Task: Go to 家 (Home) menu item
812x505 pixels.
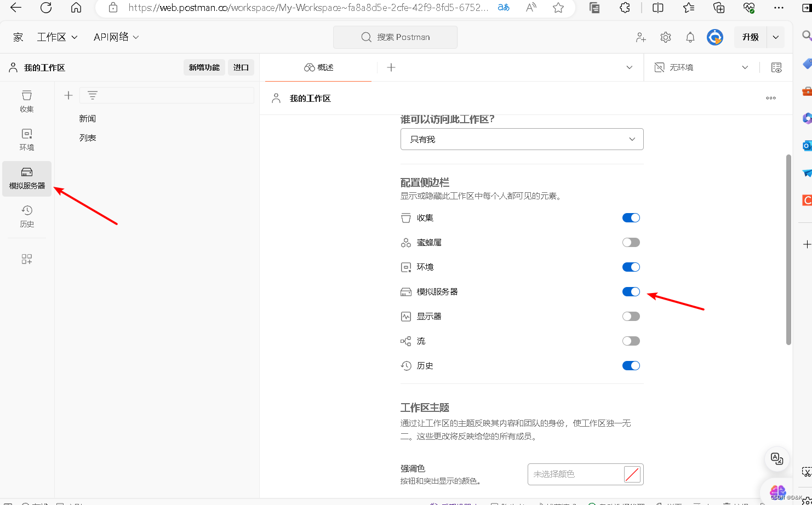Action: [x=18, y=37]
